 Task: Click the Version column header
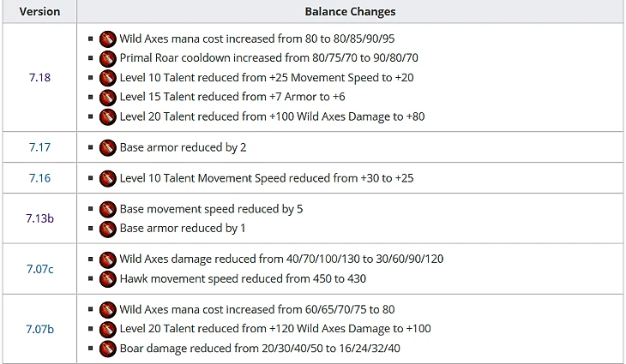coord(39,12)
